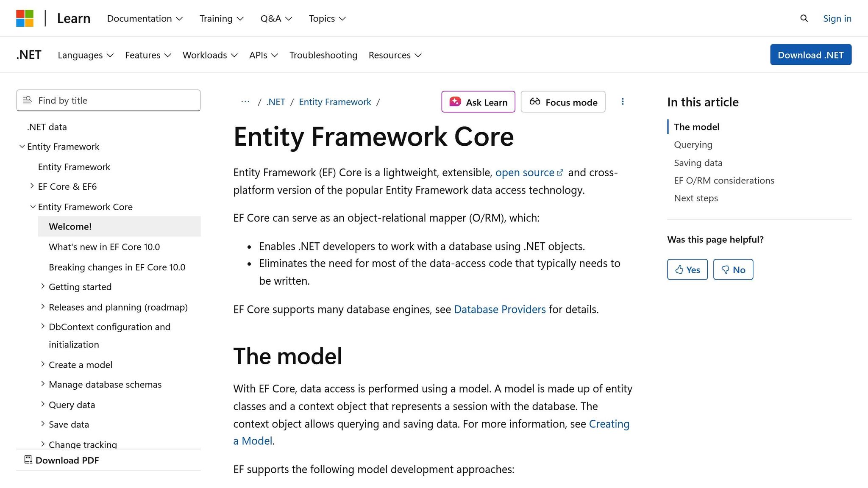Screen dimensions: 868x488
Task: Enable Focus mode reading view
Action: point(562,102)
